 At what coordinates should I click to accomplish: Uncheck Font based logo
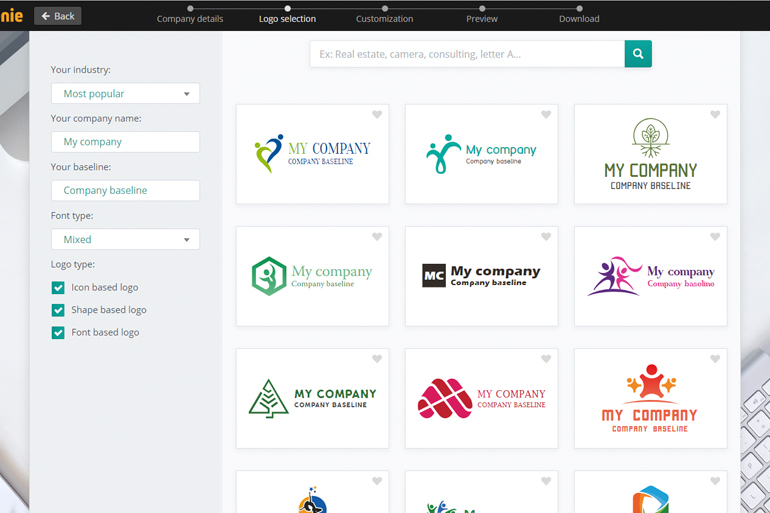58,333
